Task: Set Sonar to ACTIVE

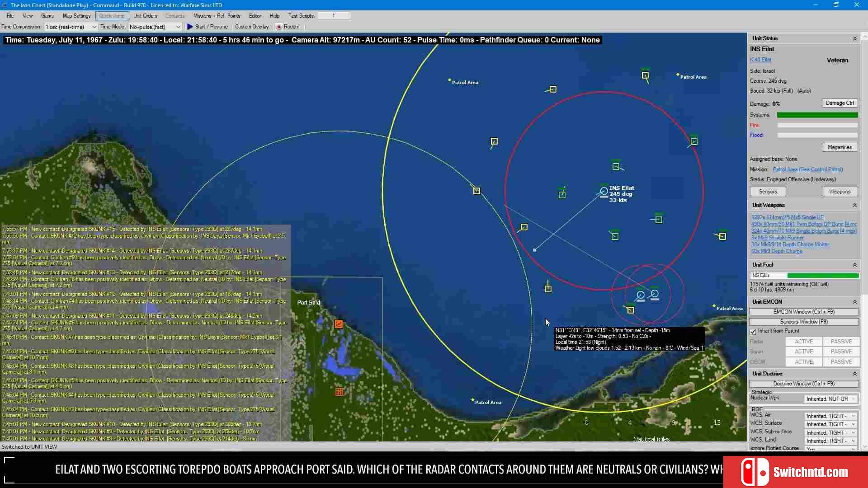Action: point(804,352)
